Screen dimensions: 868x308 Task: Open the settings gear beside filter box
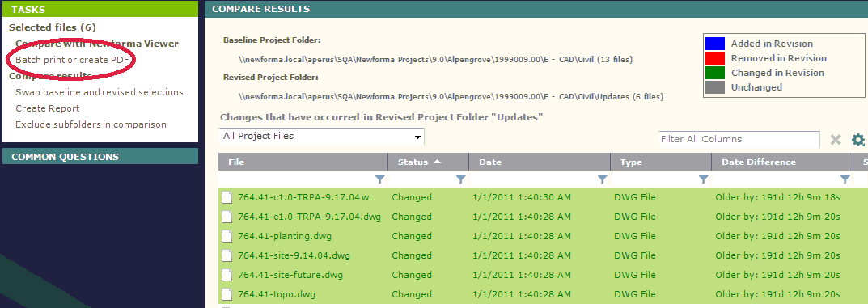pos(858,140)
